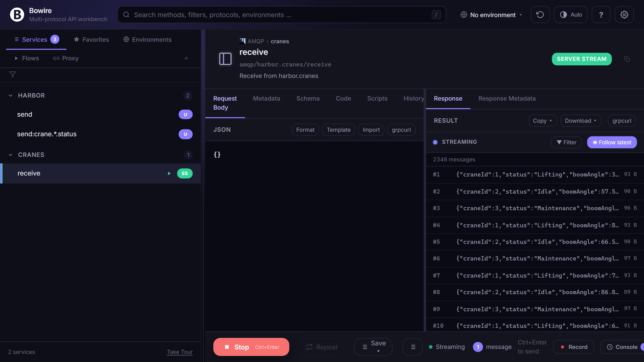Open the Code tab

[x=343, y=99]
